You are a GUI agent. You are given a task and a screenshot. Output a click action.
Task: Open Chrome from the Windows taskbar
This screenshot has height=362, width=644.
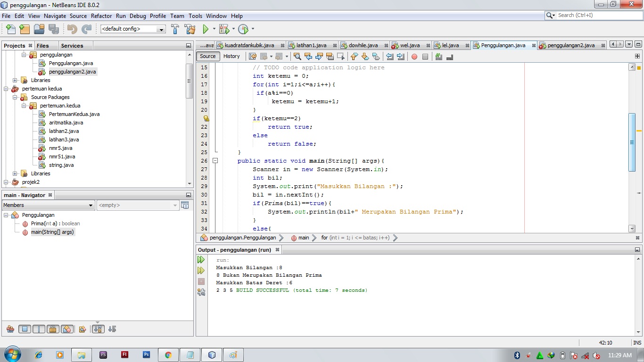[x=168, y=355]
